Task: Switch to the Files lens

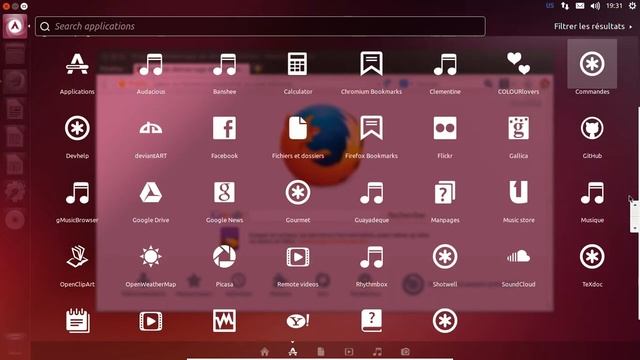Action: pyautogui.click(x=321, y=351)
